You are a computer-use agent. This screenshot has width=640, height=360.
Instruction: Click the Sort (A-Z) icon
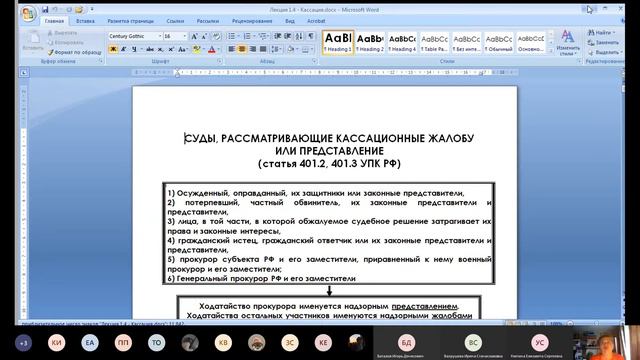coord(299,36)
